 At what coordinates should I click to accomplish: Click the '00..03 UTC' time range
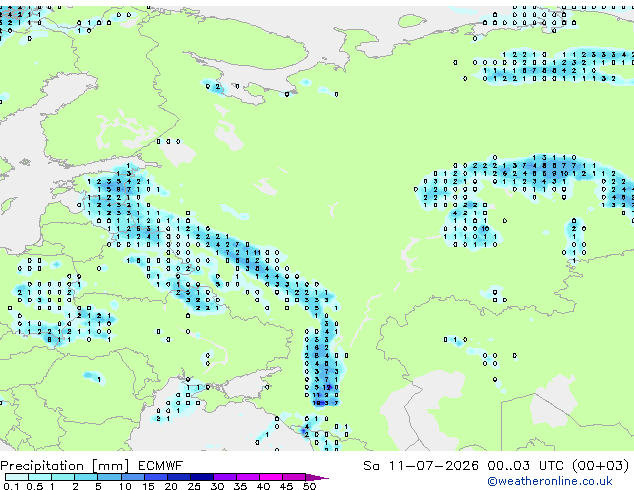pos(525,466)
